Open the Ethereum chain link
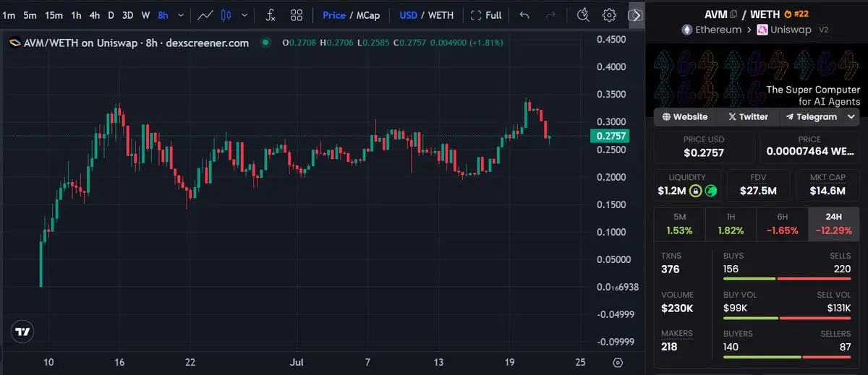Image resolution: width=868 pixels, height=375 pixels. [712, 30]
